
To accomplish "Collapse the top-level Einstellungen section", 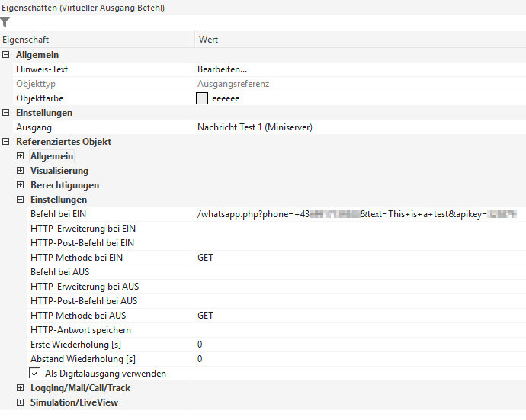I will point(6,113).
